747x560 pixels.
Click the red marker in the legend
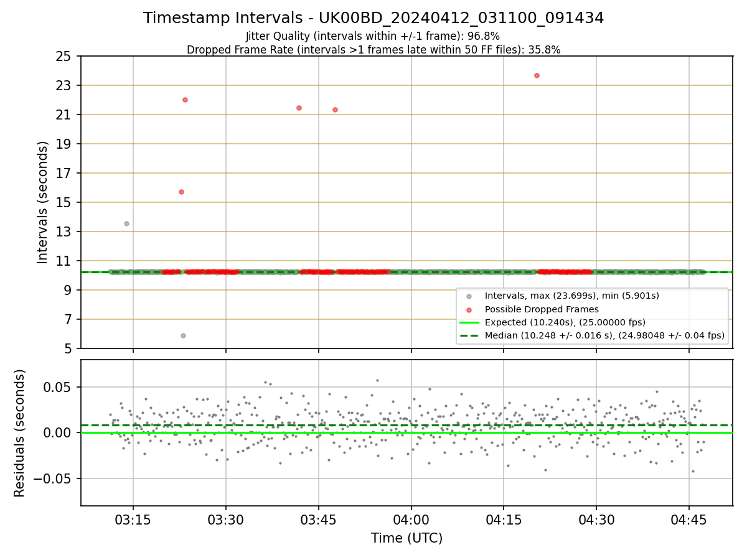point(469,309)
